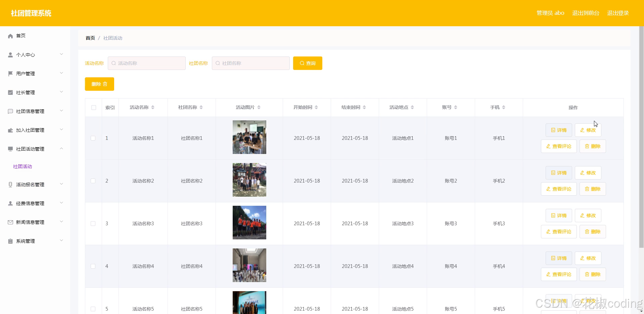Screen dimensions: 644x314
Task: Click the 系统管理 clipboard icon
Action: pyautogui.click(x=10, y=241)
